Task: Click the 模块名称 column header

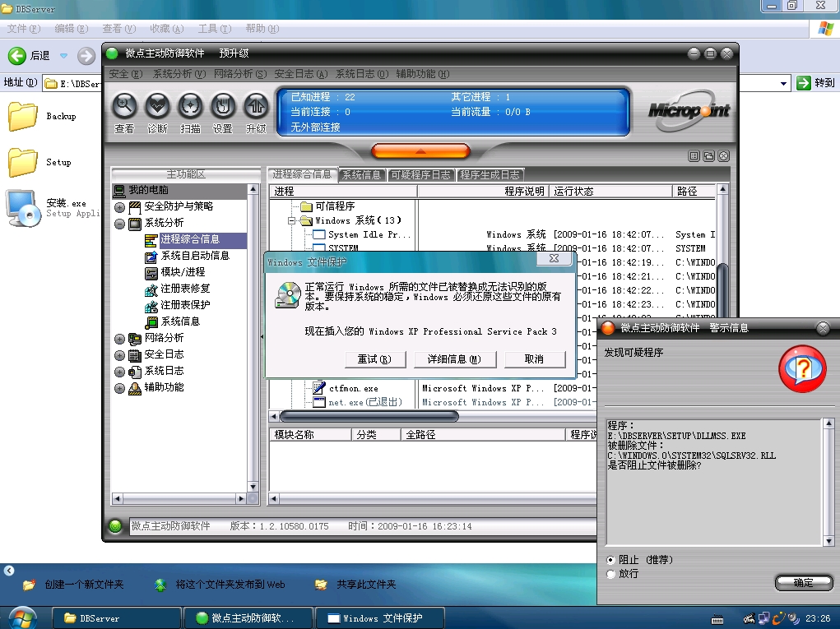Action: (310, 435)
